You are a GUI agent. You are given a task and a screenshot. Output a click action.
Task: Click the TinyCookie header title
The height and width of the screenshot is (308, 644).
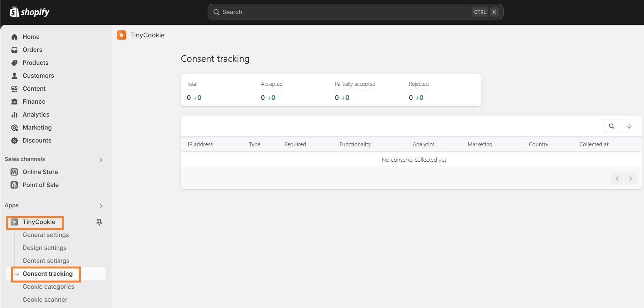(147, 35)
